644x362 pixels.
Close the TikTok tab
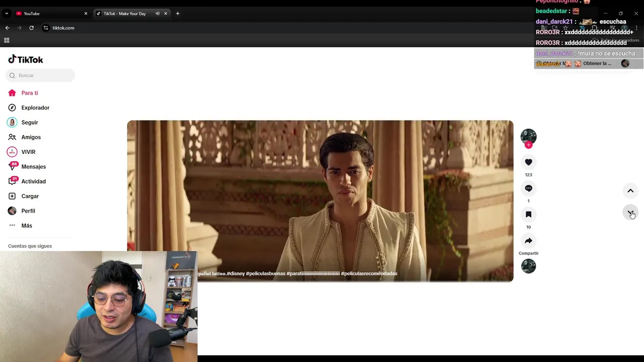166,14
